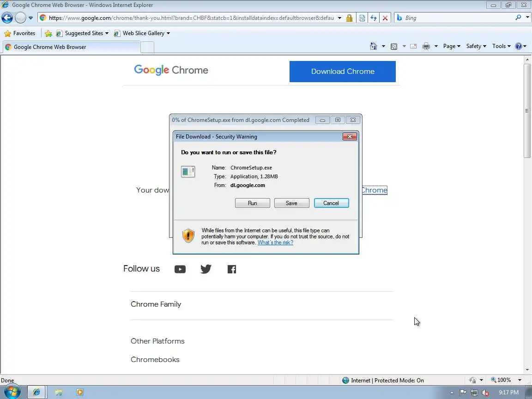Click the YouTube follow icon
The width and height of the screenshot is (532, 399).
coord(180,269)
